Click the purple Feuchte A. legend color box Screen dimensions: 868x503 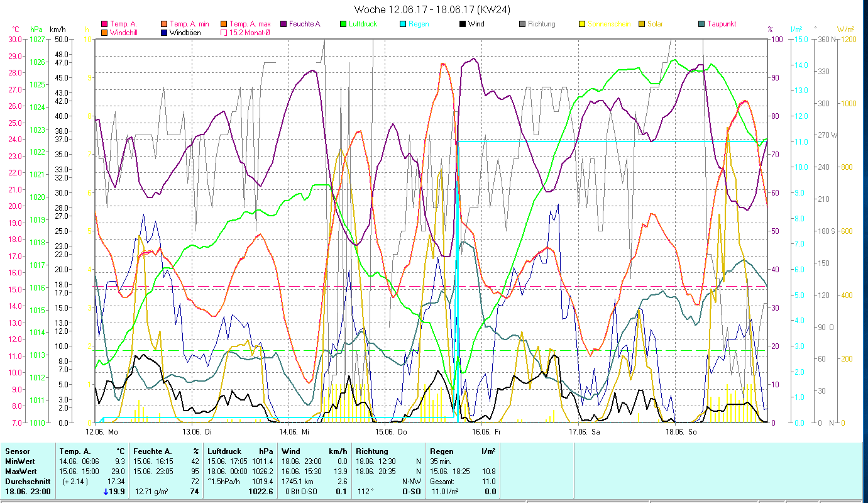point(283,25)
